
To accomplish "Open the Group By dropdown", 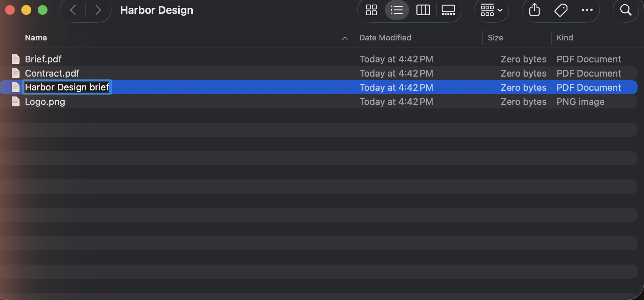I will tap(491, 10).
